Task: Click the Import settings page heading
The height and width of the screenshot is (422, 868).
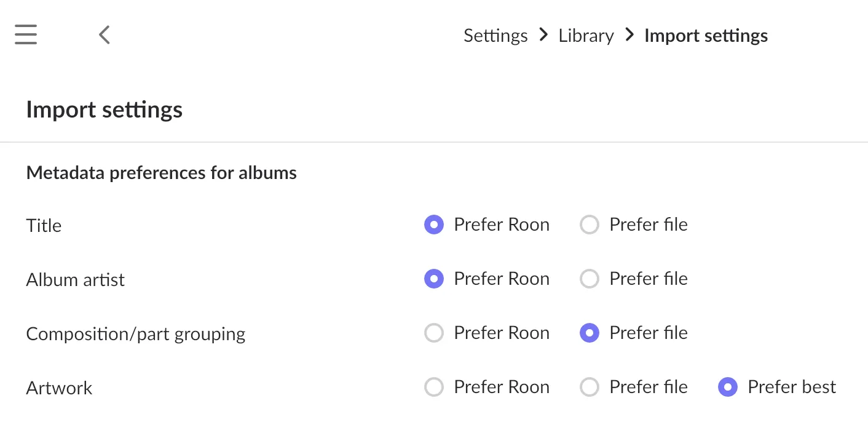Action: click(x=104, y=109)
